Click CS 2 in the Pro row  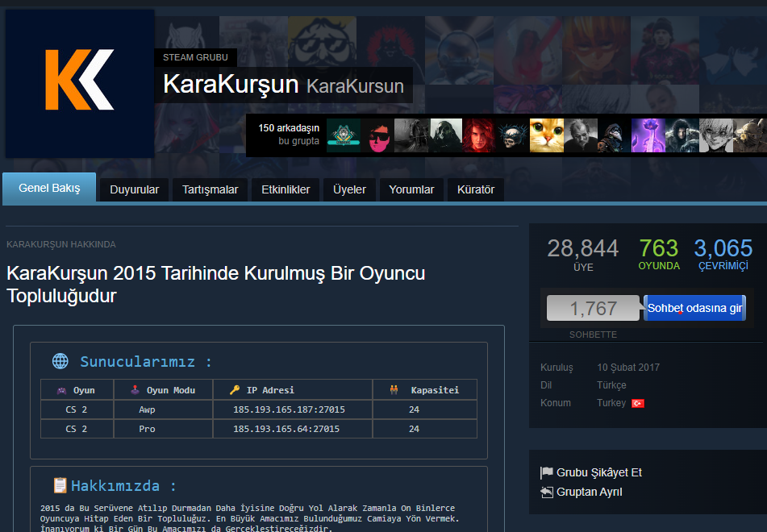(x=77, y=429)
